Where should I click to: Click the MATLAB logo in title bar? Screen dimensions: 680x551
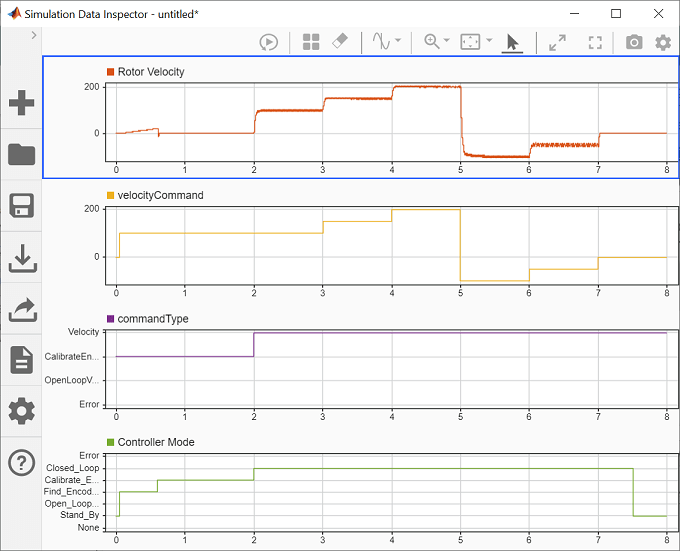click(14, 13)
